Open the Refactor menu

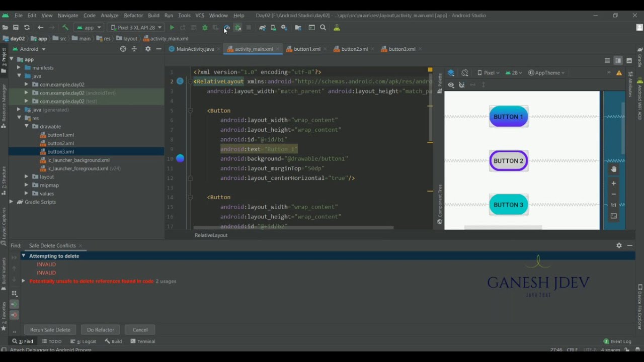pos(133,16)
